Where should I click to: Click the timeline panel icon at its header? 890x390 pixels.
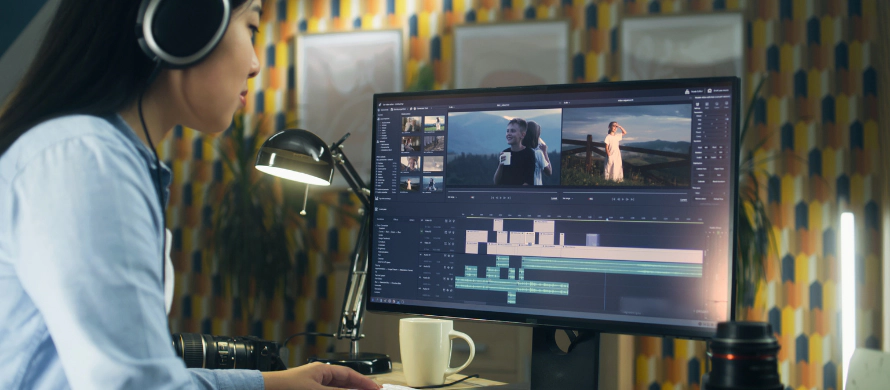[x=376, y=209]
